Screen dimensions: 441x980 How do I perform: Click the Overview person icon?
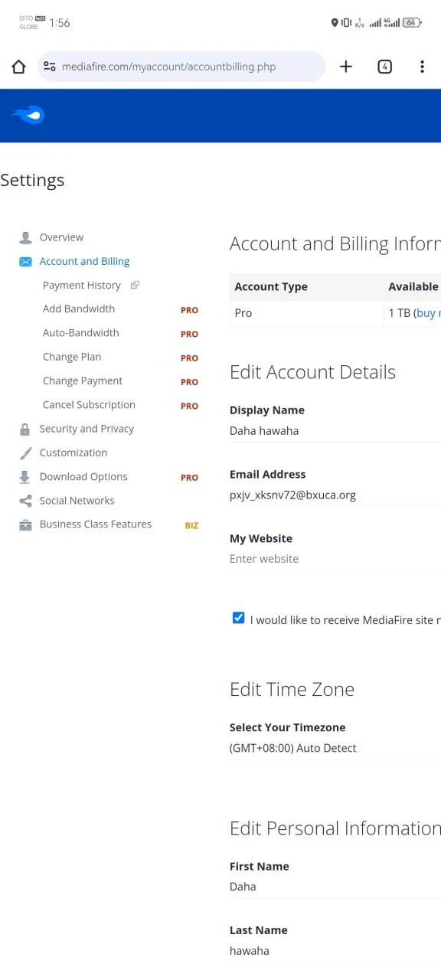[x=25, y=237]
